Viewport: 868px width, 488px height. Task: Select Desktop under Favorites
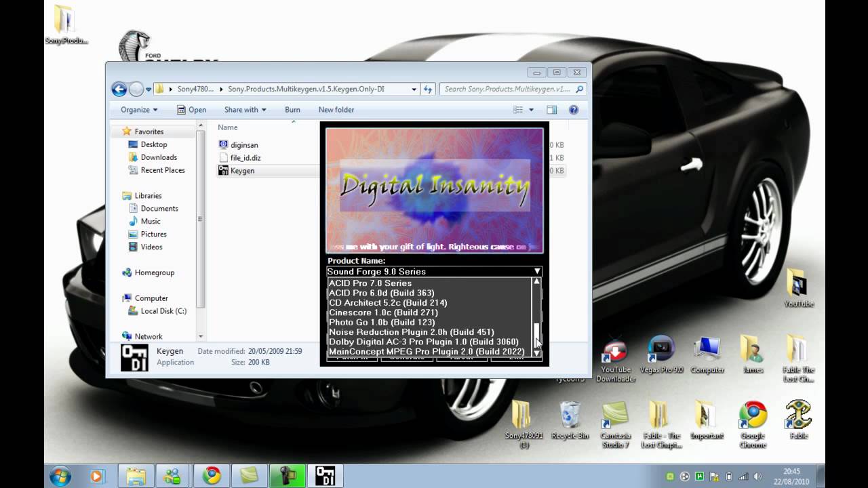148,144
